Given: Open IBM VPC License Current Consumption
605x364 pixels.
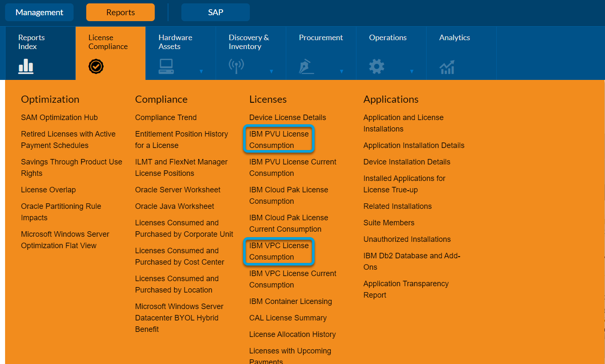Looking at the screenshot, I should click(x=293, y=279).
